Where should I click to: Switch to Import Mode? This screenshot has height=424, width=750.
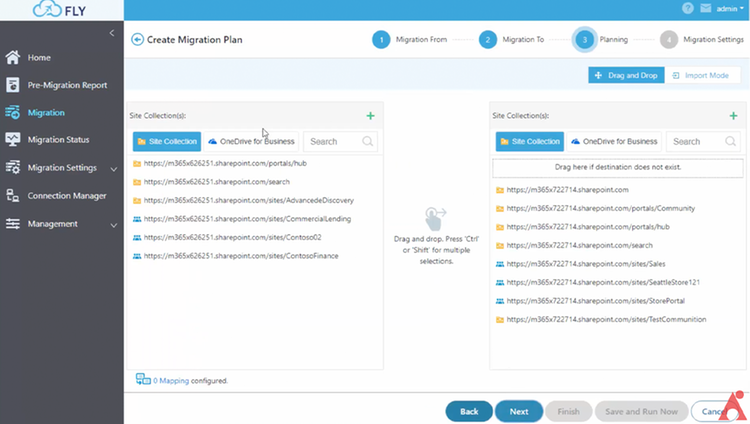pyautogui.click(x=701, y=75)
